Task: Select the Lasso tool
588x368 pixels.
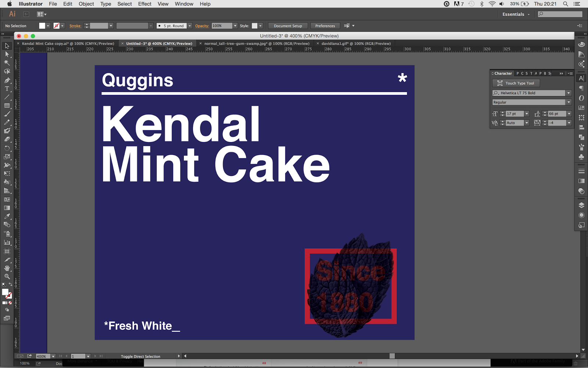Action: 7,71
